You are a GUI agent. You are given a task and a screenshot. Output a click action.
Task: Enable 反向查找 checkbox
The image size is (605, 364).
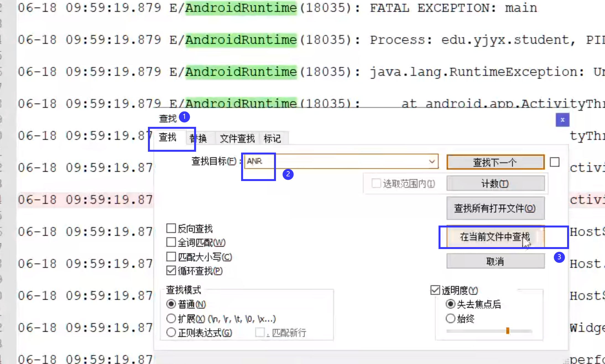coord(171,229)
